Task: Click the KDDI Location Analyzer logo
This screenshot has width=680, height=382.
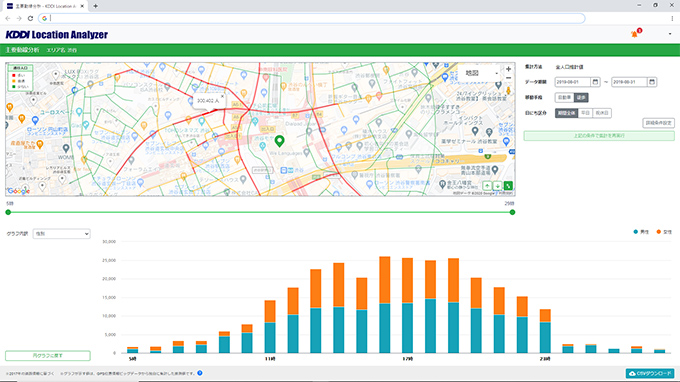Action: pos(57,35)
